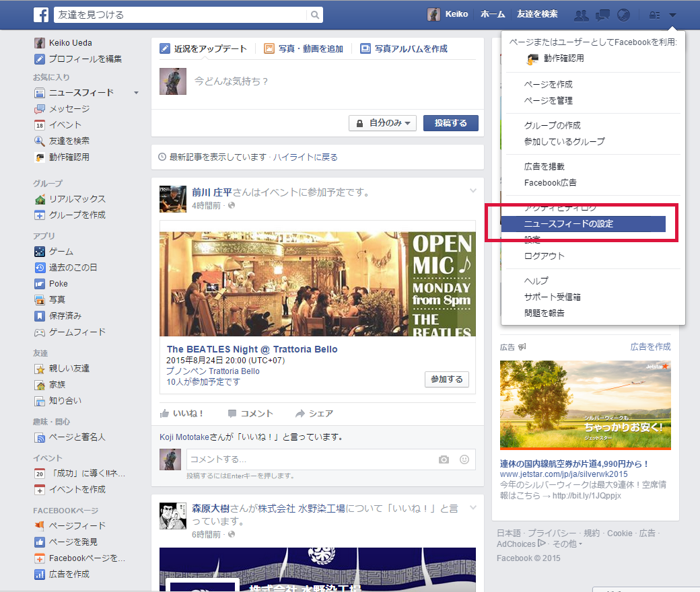Expand その他 footer dropdown
This screenshot has height=592, width=700.
567,544
